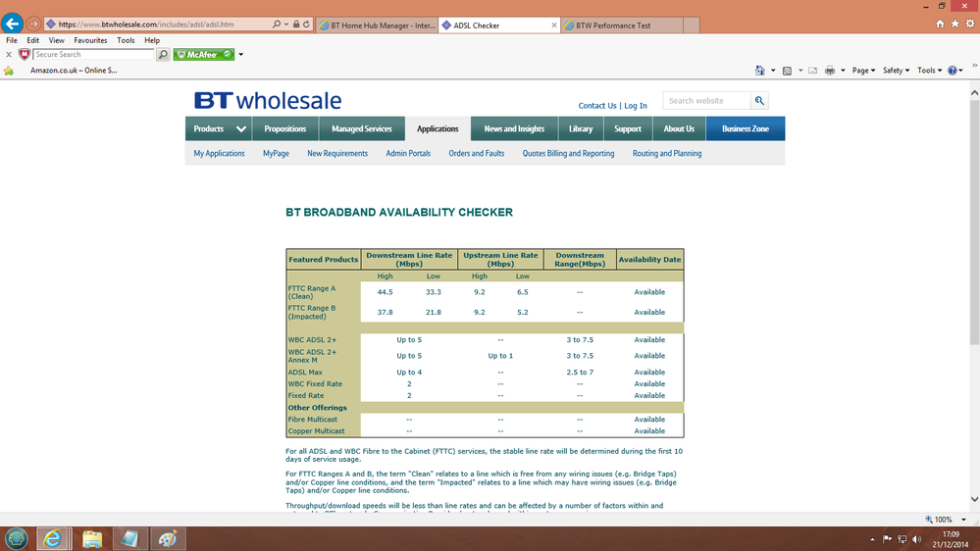
Task: Click the Read mail envelope icon
Action: pos(812,71)
